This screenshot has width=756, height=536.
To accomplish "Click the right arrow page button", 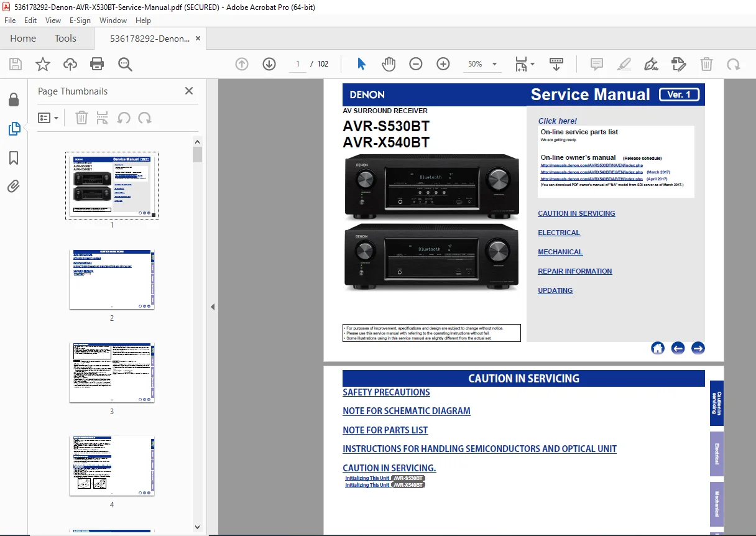I will [x=698, y=348].
